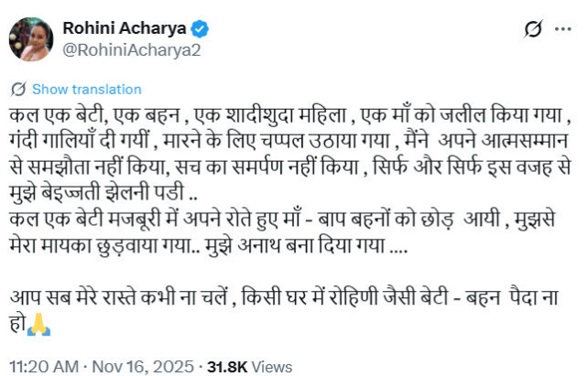Open Rohini Acharya's profile picture
Image resolution: width=588 pixels, height=376 pixels.
30,39
